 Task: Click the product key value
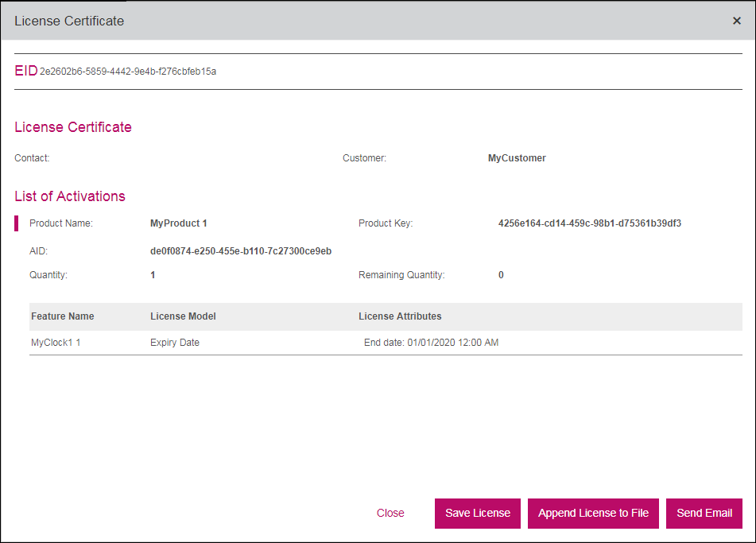coord(589,223)
